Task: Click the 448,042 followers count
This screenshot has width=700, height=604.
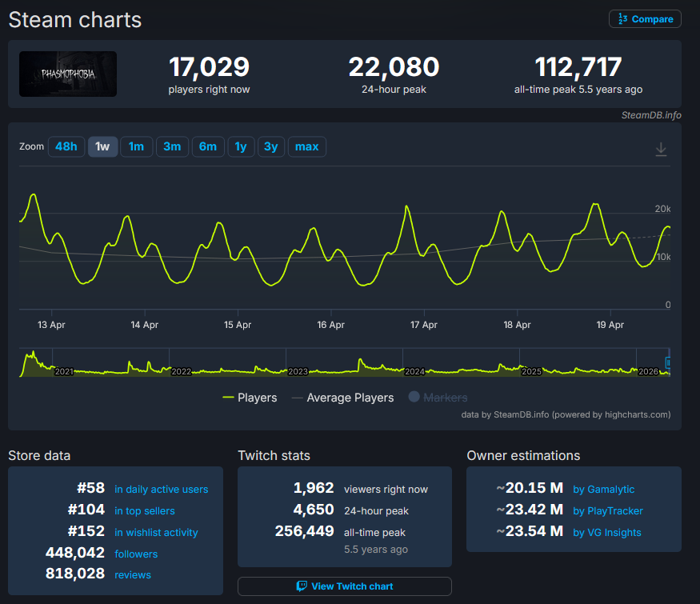Action: point(75,553)
